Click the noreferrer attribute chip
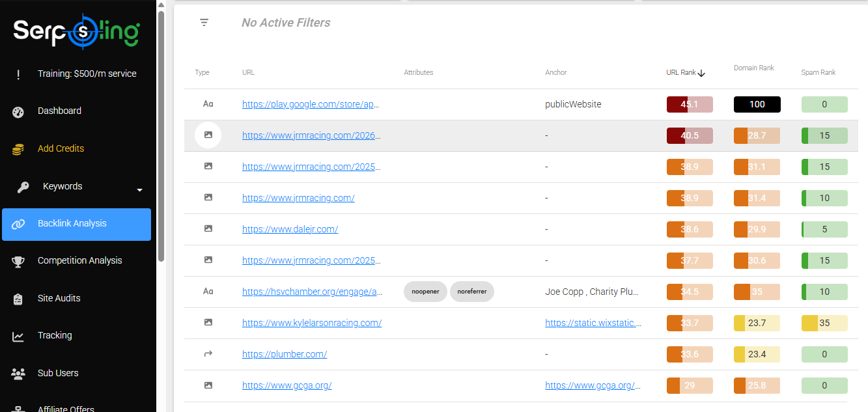Image resolution: width=868 pixels, height=412 pixels. 472,292
